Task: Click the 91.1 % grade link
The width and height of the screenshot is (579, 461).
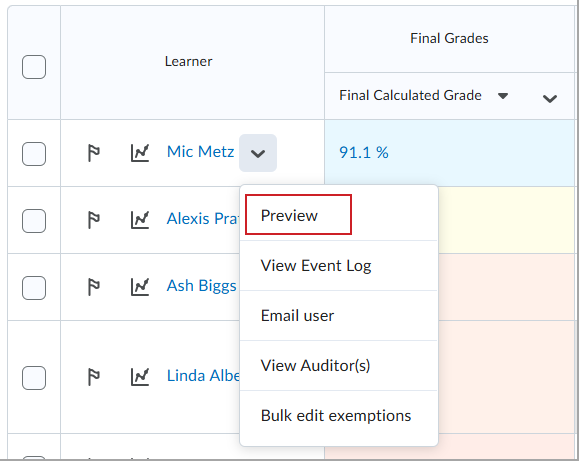Action: click(x=364, y=153)
